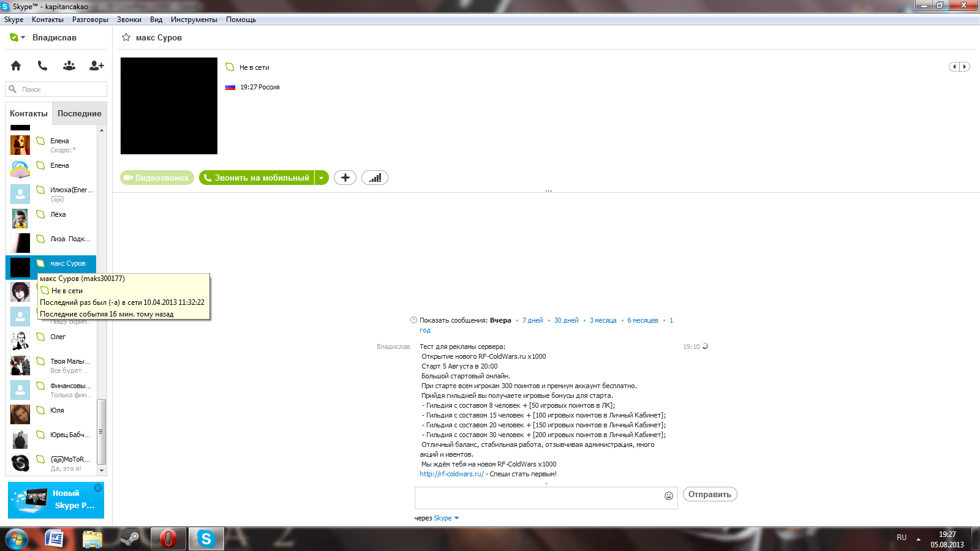Click the contact list scroll up arrow
The width and height of the screenshot is (980, 551).
pyautogui.click(x=102, y=130)
